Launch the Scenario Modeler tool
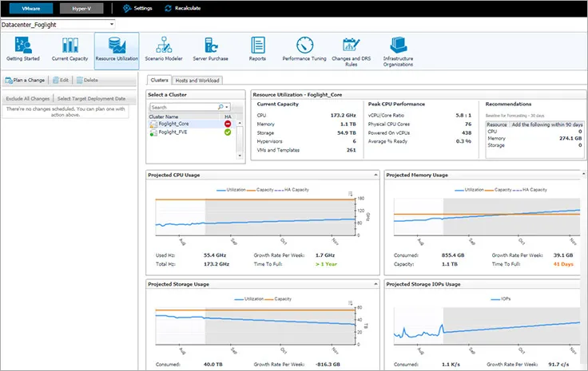This screenshot has width=588, height=371. coord(165,48)
